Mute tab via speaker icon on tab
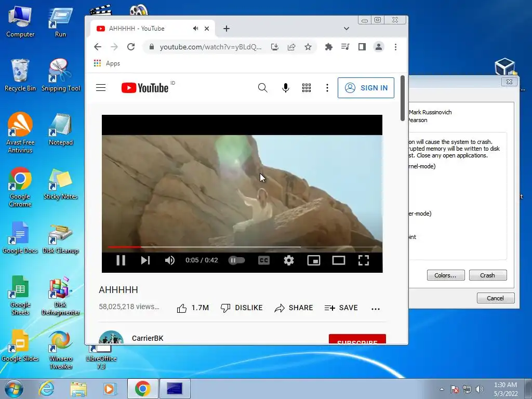Screen dimensions: 532x399 point(195,29)
